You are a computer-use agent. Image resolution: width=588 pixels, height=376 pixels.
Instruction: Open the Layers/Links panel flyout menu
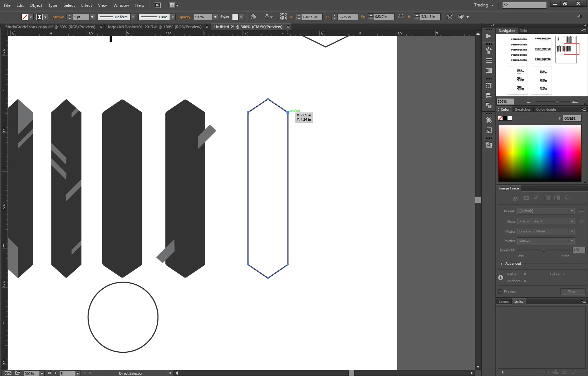(x=583, y=302)
